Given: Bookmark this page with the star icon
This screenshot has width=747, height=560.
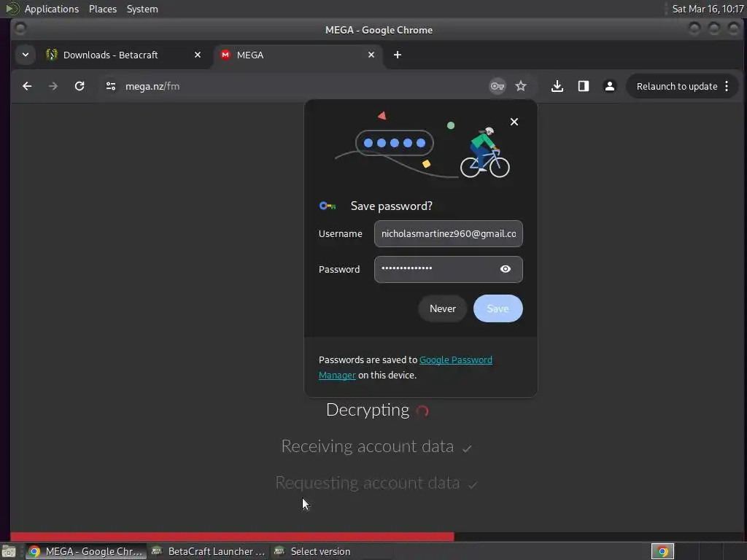Looking at the screenshot, I should click(x=521, y=86).
